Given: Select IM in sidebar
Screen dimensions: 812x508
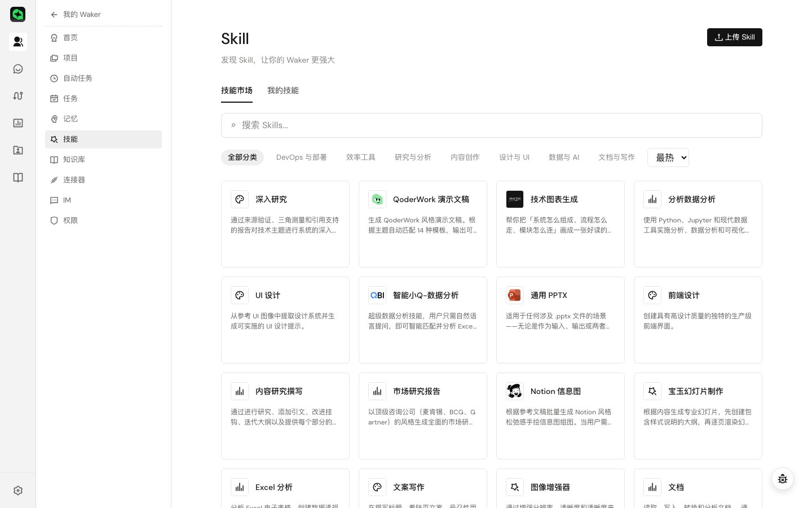Looking at the screenshot, I should point(103,200).
